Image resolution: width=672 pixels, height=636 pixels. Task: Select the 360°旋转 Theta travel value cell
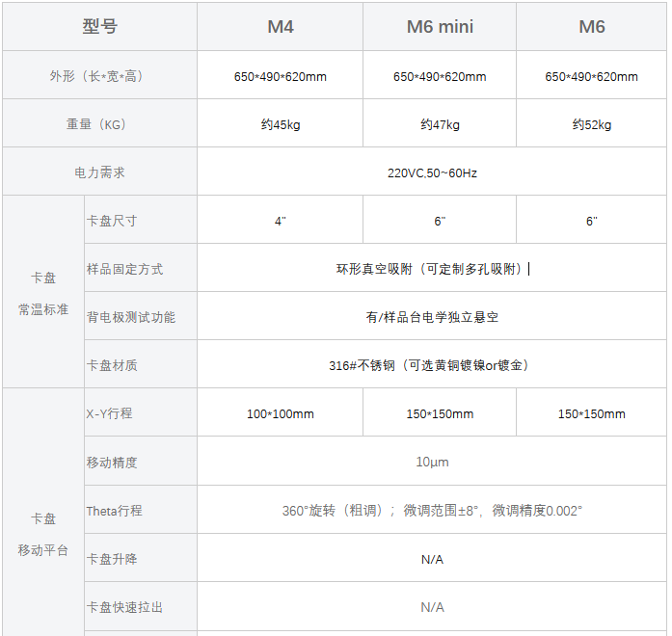(432, 511)
